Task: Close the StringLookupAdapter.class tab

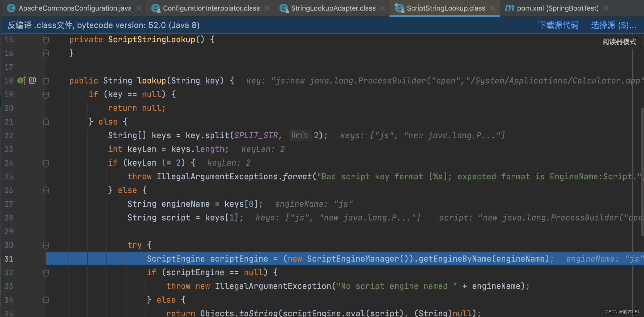Action: (382, 8)
